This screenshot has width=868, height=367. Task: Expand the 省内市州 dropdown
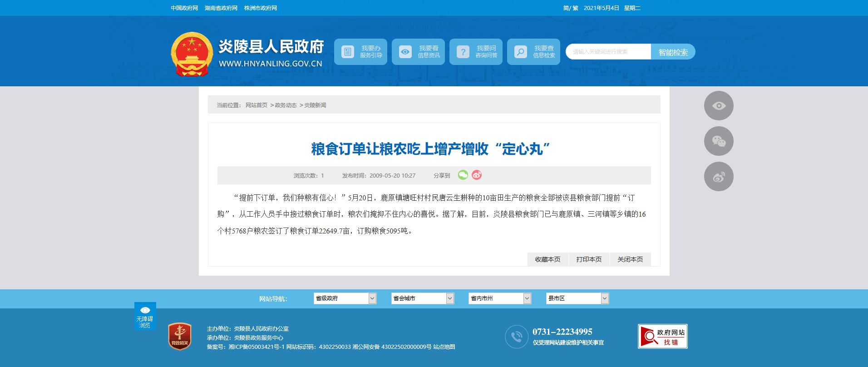click(x=499, y=298)
